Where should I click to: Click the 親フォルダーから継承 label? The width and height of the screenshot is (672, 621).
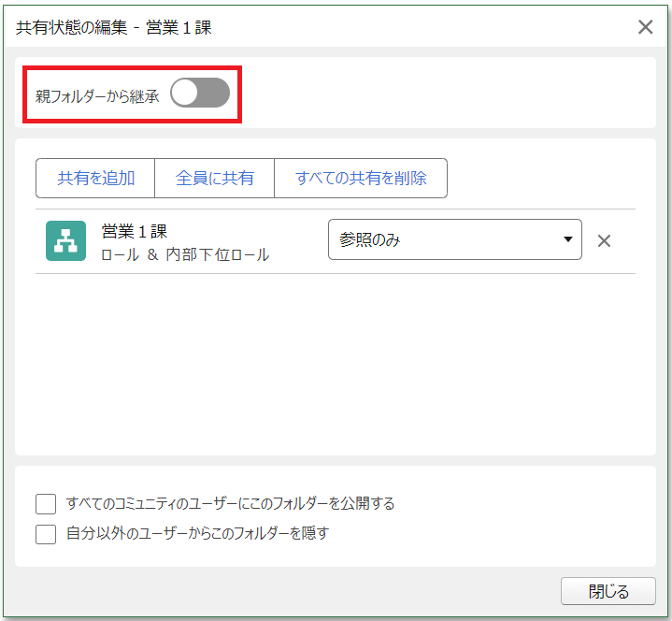97,96
